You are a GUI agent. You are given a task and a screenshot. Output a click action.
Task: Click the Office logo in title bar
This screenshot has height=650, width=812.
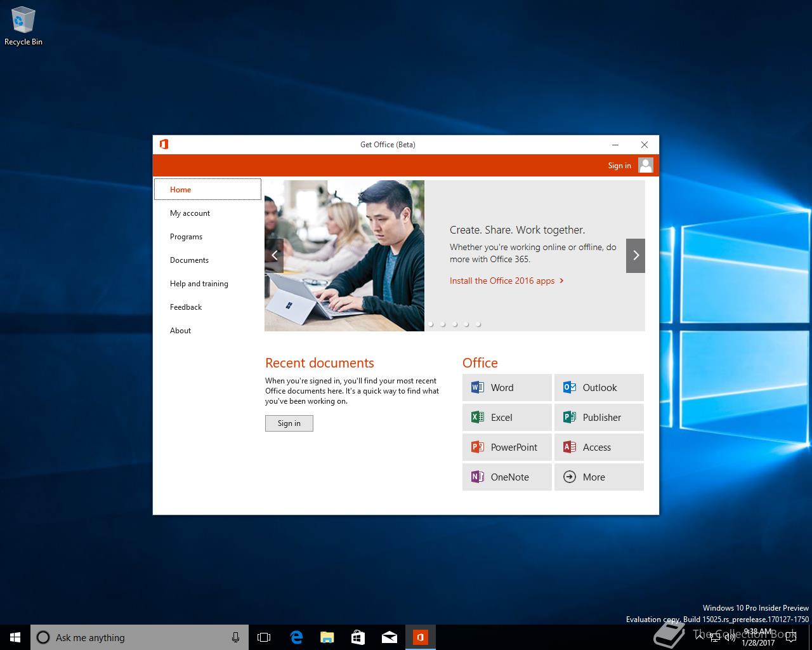pos(164,144)
